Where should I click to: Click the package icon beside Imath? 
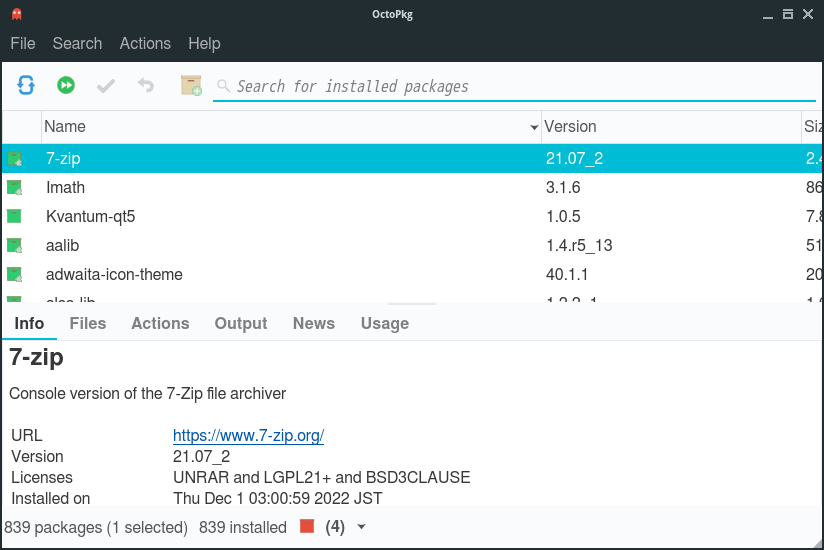(x=14, y=188)
